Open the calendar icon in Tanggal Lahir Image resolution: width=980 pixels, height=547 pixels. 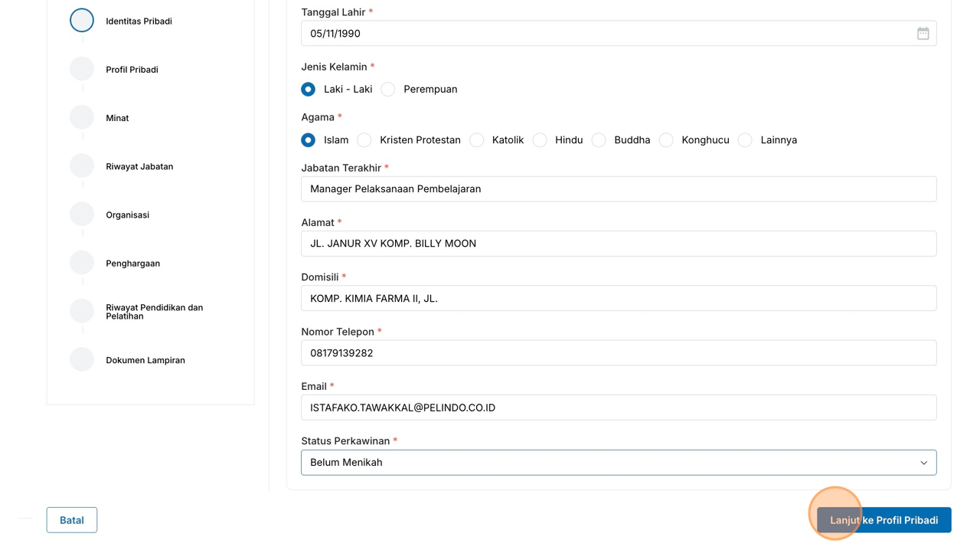pos(923,34)
